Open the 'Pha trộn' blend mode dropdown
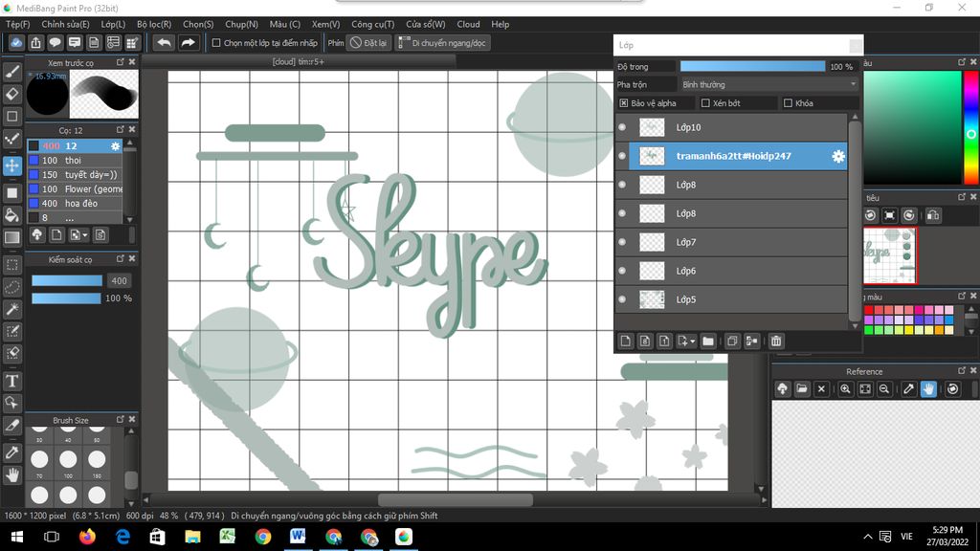Screen dimensions: 980x551 pyautogui.click(x=768, y=84)
